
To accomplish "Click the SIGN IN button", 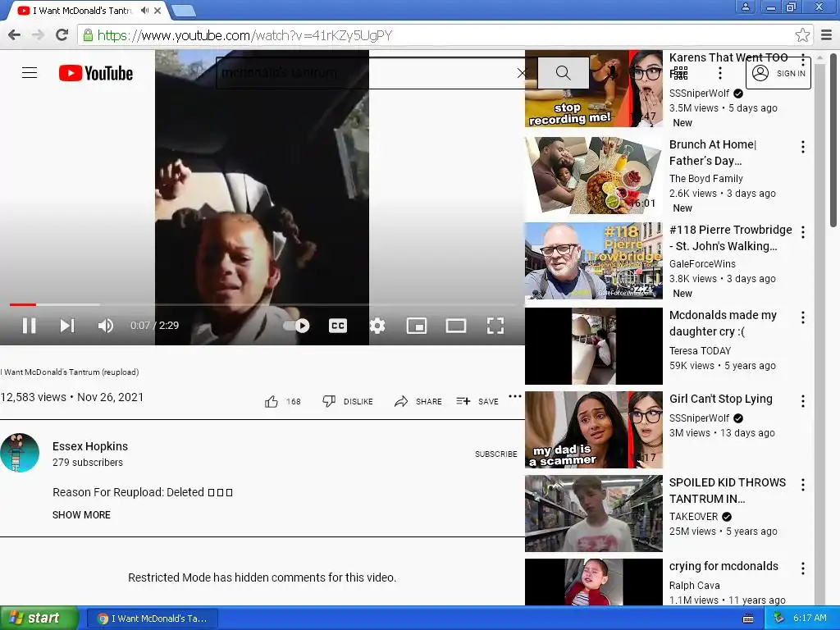I will pos(778,73).
